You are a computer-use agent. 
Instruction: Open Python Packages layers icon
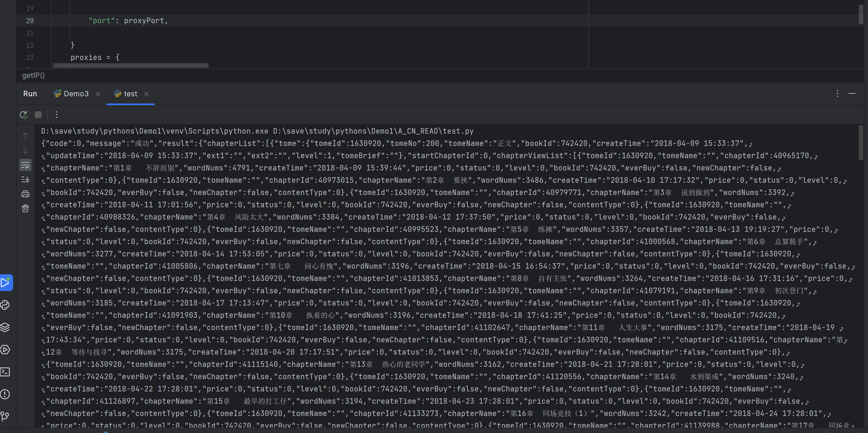pyautogui.click(x=5, y=327)
